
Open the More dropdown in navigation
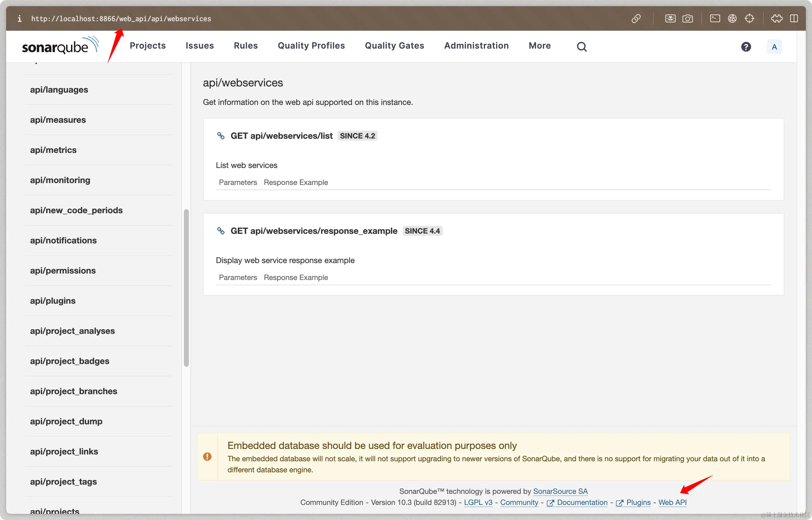click(539, 46)
